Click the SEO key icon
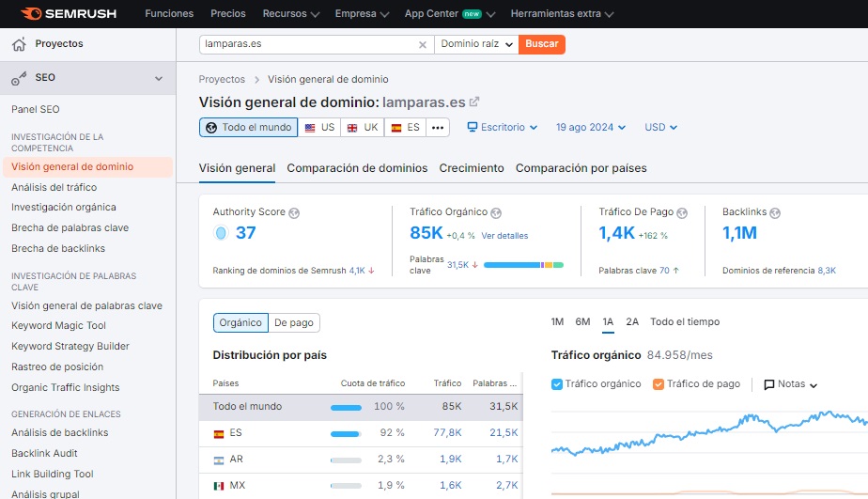The width and height of the screenshot is (868, 499). click(19, 78)
